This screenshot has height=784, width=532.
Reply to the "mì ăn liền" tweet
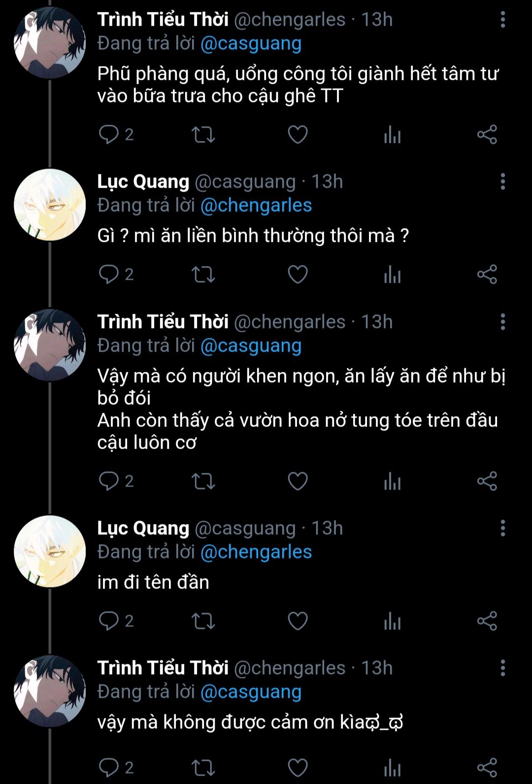pyautogui.click(x=109, y=274)
